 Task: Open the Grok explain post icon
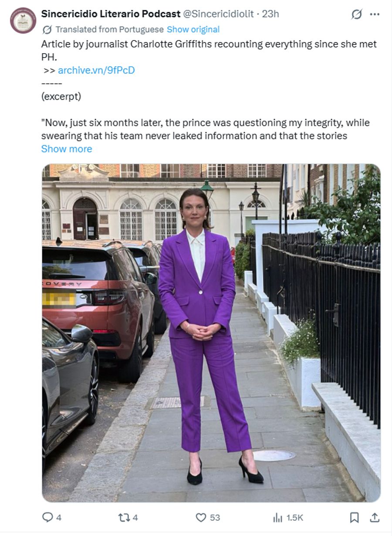tap(356, 14)
